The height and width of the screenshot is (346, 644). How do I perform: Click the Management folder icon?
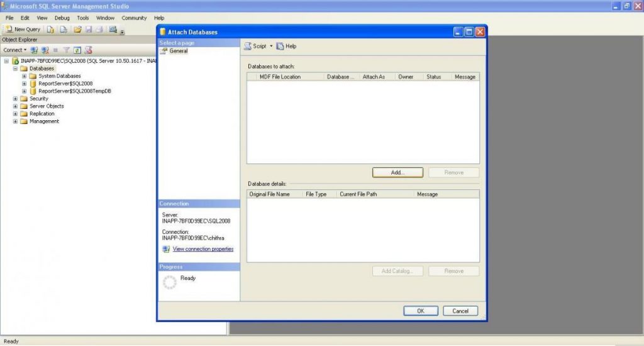click(x=24, y=121)
